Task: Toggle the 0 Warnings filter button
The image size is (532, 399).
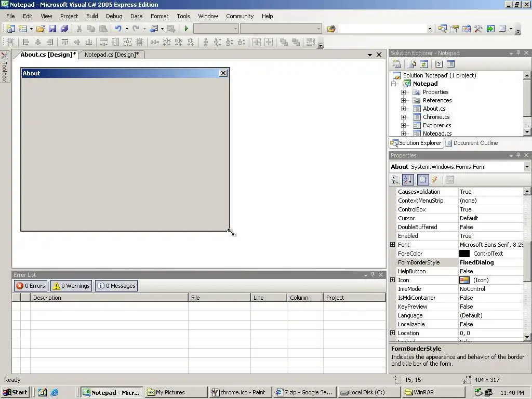Action: (71, 286)
